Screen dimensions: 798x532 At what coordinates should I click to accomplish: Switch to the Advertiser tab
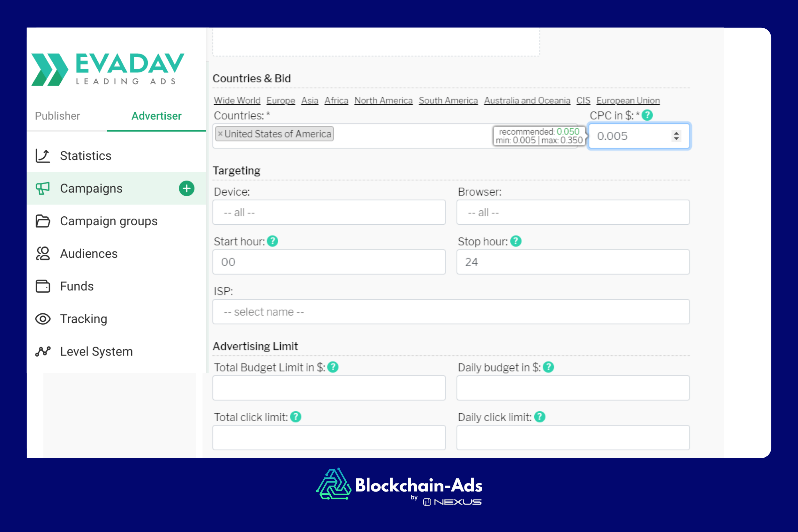156,116
